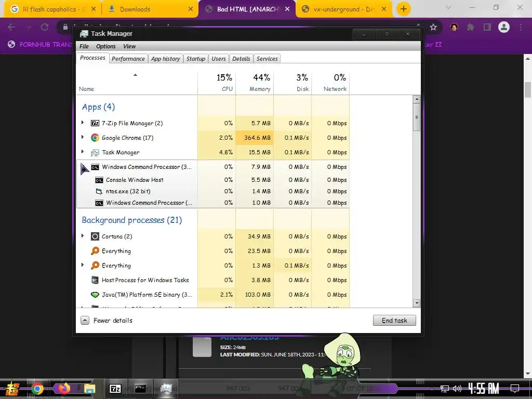Open the notification center icon
The height and width of the screenshot is (399, 532).
515,388
